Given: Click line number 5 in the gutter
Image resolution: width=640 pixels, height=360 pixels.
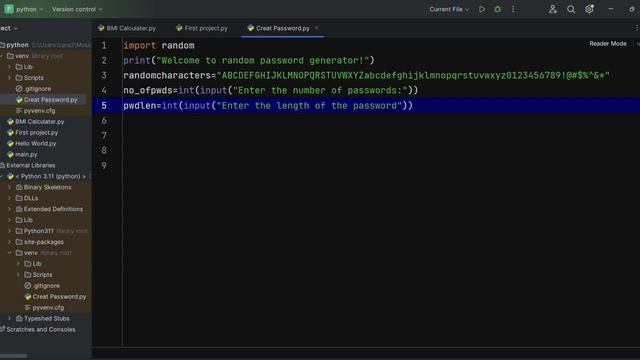Looking at the screenshot, I should coord(104,106).
